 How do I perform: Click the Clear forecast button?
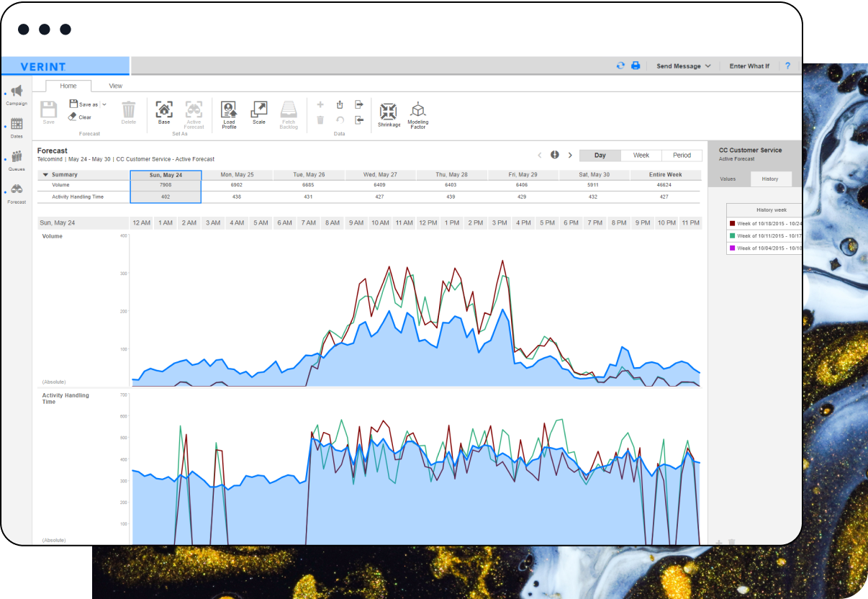point(80,117)
